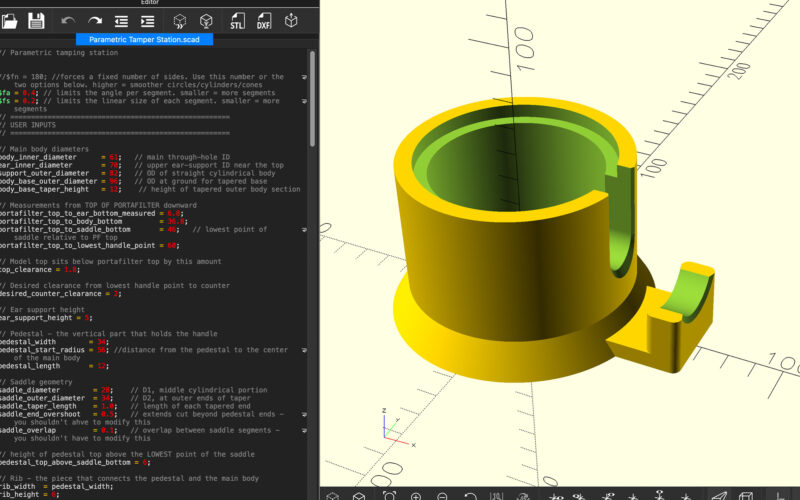Click the desired_counter_clearance line
The image size is (800, 500).
pyautogui.click(x=61, y=293)
